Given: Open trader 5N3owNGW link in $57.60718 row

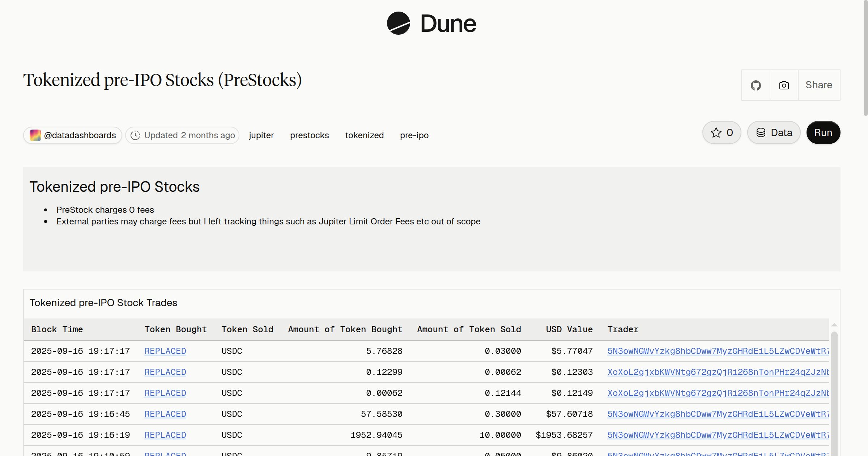Looking at the screenshot, I should coord(718,414).
